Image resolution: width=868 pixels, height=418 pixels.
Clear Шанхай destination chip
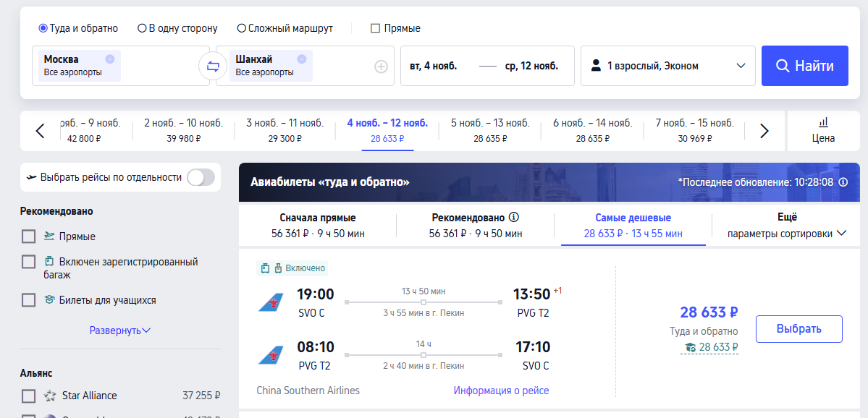click(x=302, y=59)
